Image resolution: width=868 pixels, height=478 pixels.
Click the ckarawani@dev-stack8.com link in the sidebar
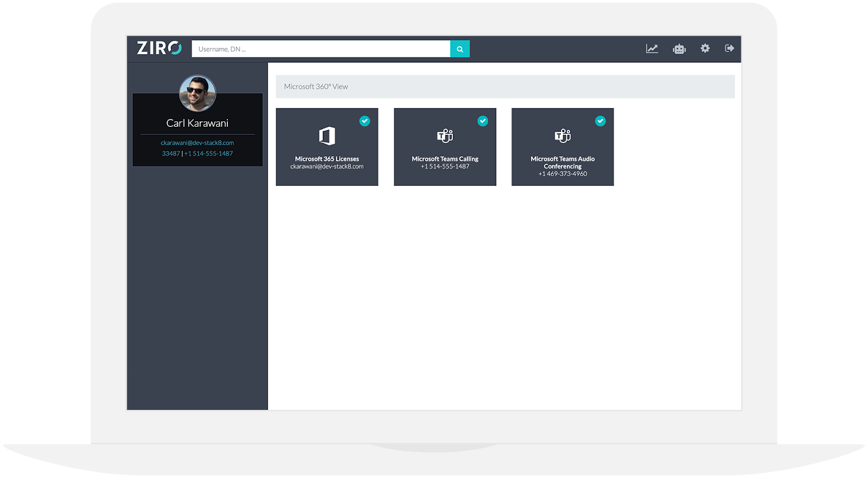pos(197,143)
